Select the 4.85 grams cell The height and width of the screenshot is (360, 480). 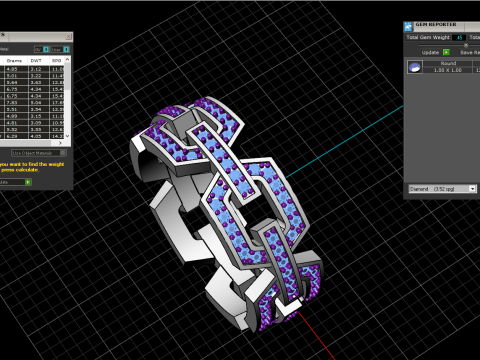pyautogui.click(x=16, y=69)
